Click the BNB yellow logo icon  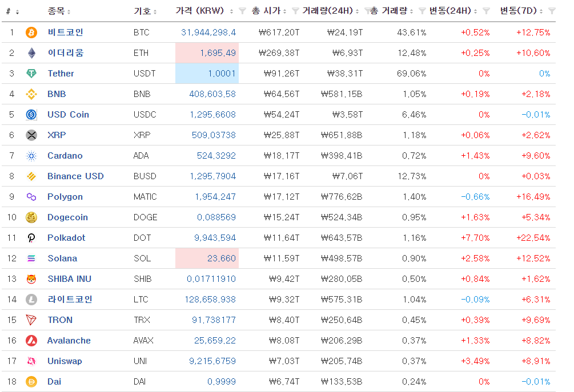[x=31, y=94]
